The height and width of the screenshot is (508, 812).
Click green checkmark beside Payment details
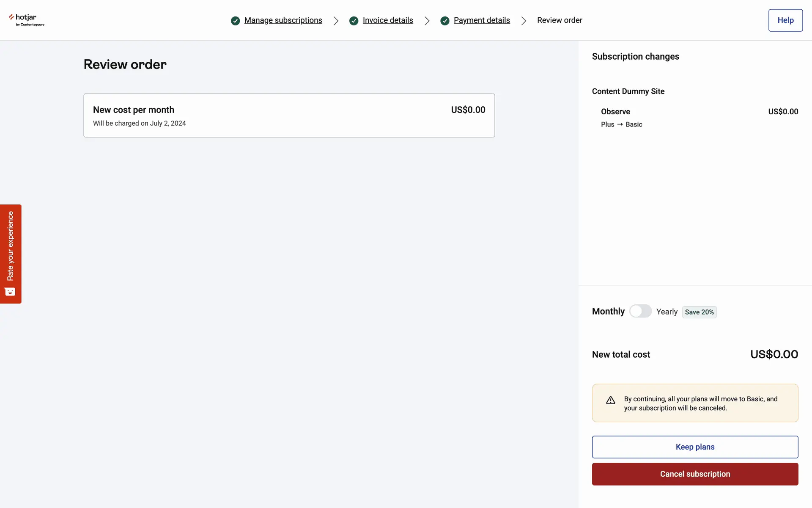click(445, 21)
